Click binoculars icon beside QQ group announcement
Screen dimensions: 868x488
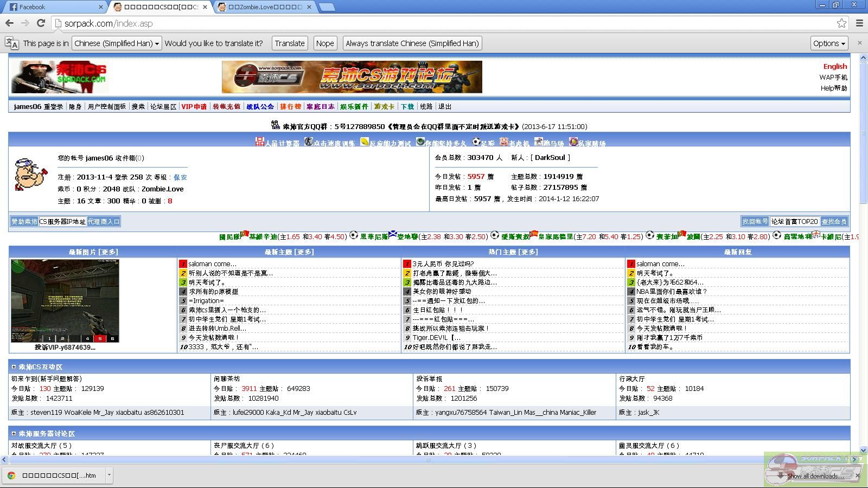pyautogui.click(x=276, y=126)
